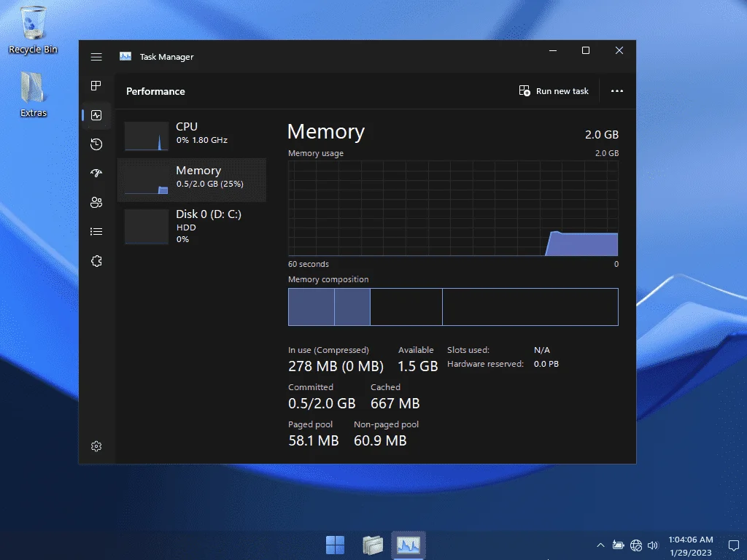Switch to the Processes page icon

point(96,86)
